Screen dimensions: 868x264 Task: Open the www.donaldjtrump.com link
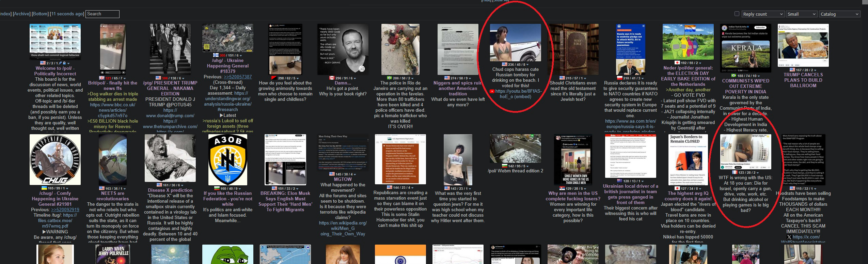point(170,113)
